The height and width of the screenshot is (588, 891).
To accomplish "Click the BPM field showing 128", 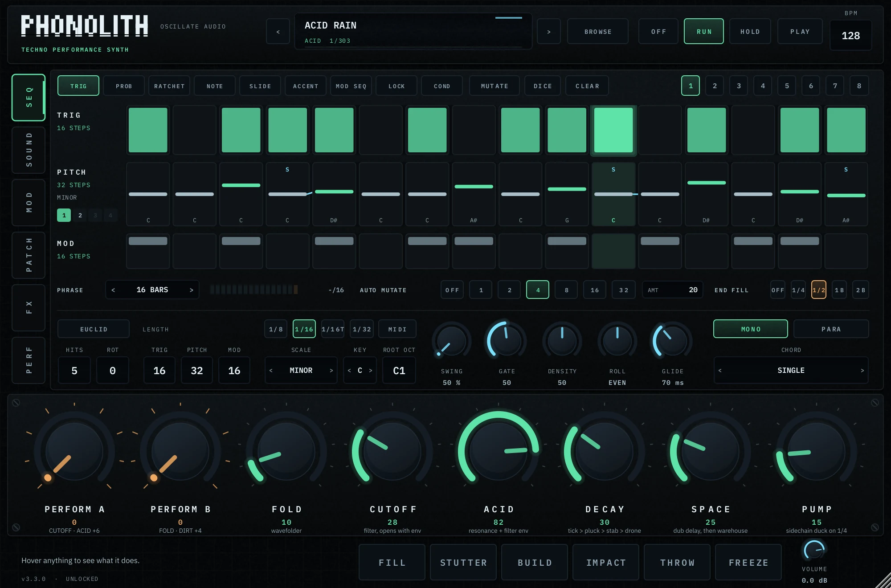I will click(850, 36).
